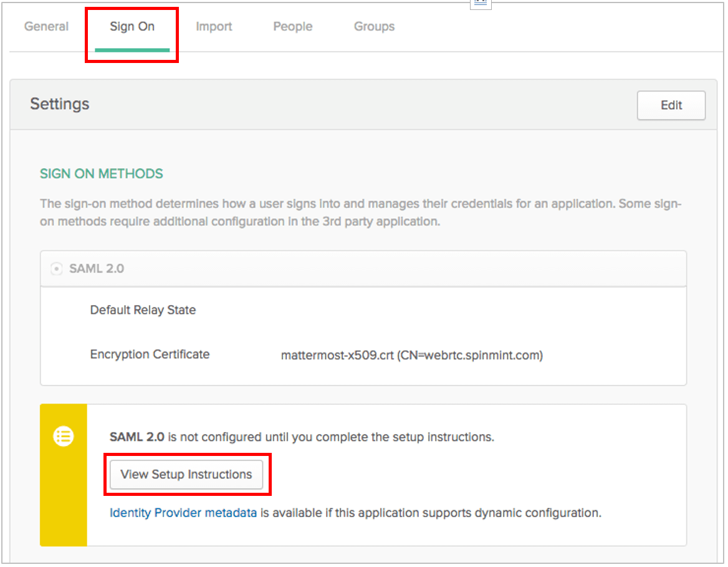Open the Groups tab
This screenshot has height=567, width=728.
(x=374, y=26)
